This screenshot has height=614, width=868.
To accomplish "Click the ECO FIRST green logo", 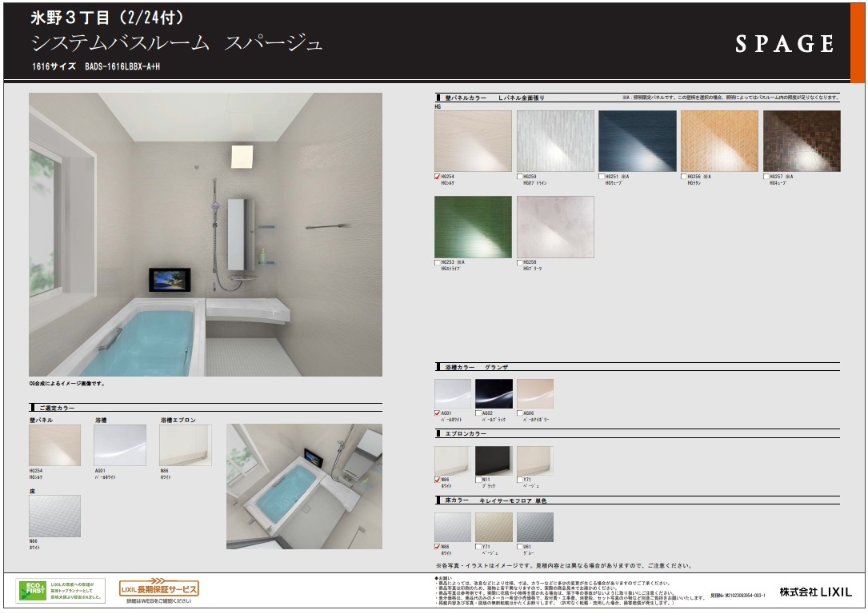I will pos(32,590).
